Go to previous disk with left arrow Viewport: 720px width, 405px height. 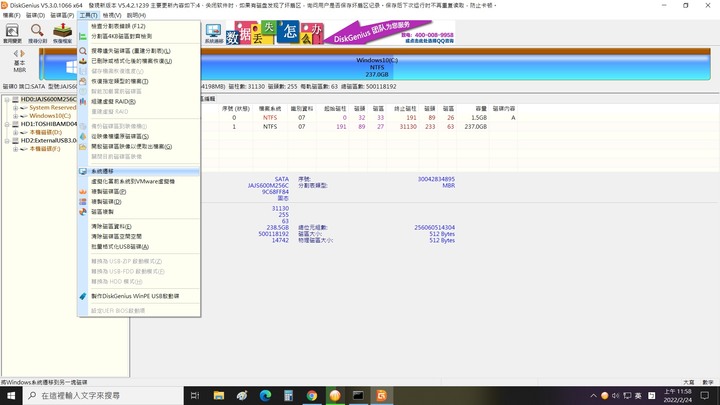[x=16, y=54]
